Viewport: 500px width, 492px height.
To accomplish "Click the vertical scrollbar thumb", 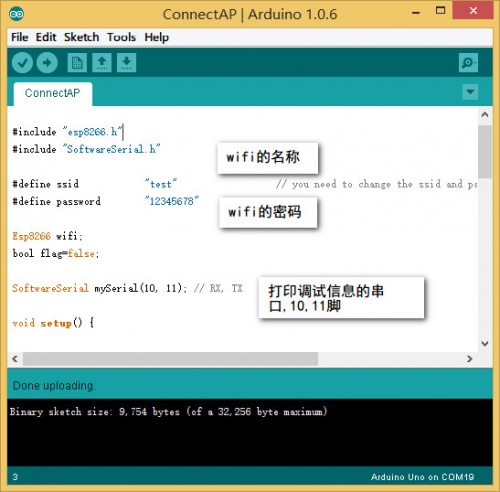I will click(485, 152).
